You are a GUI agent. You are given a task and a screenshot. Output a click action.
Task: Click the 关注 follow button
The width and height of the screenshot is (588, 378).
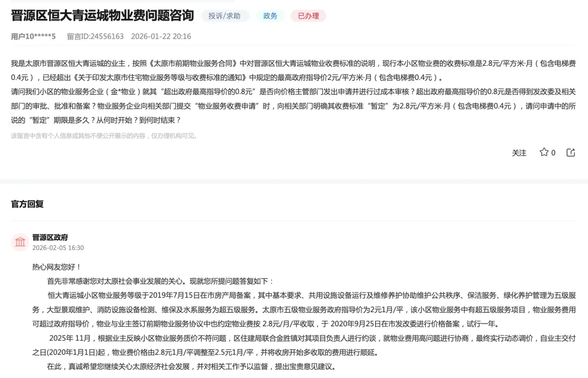pos(519,153)
